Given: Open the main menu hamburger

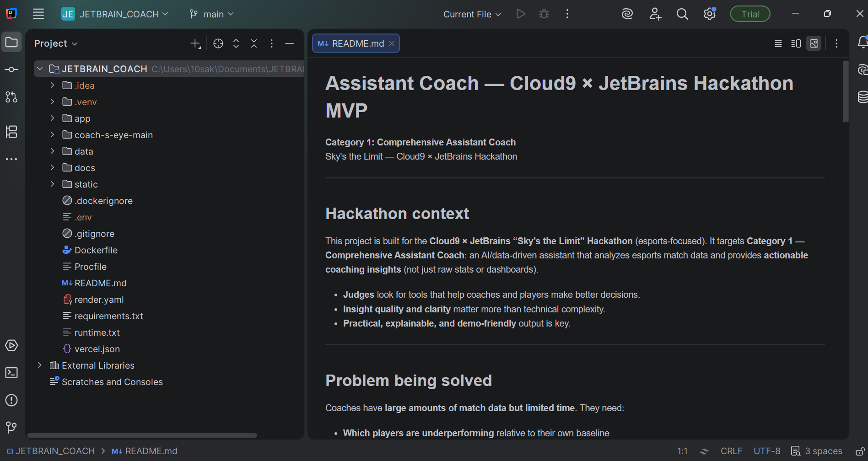Looking at the screenshot, I should pos(38,14).
